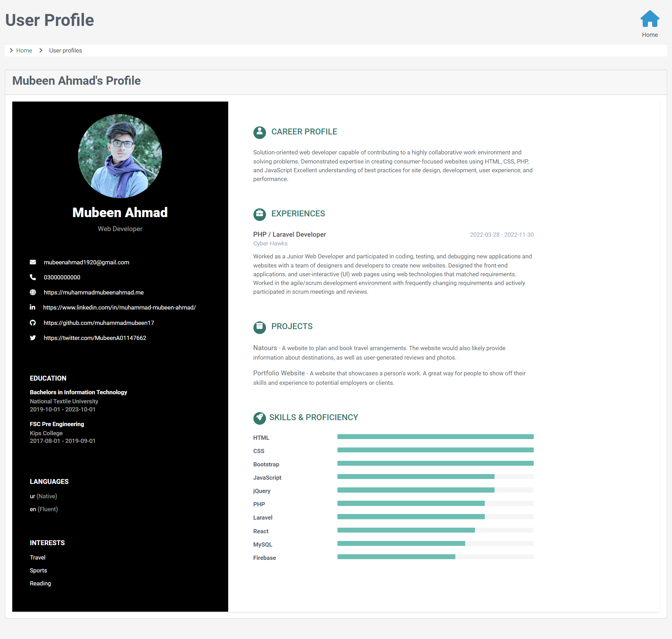
Task: Click the Twitter bird icon
Action: point(33,338)
